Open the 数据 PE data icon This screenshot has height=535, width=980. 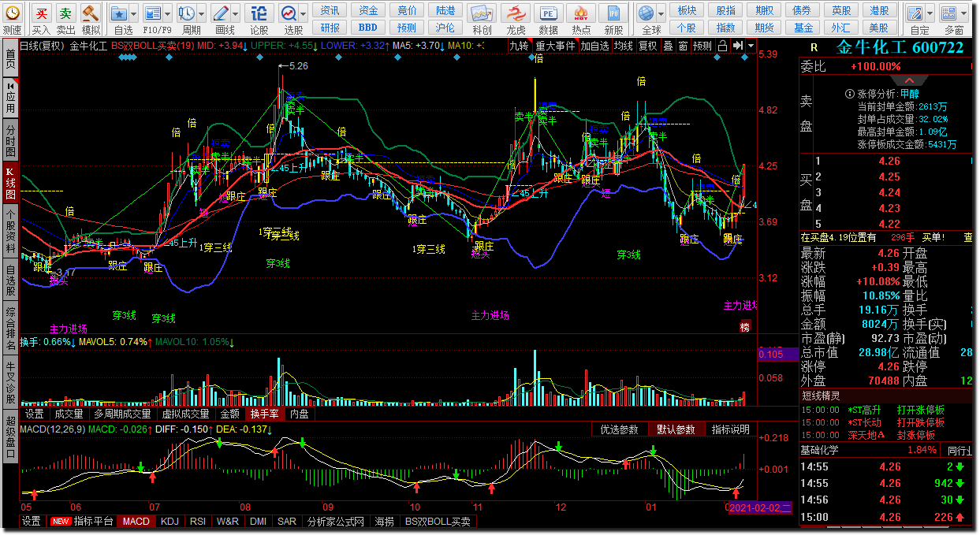[548, 13]
